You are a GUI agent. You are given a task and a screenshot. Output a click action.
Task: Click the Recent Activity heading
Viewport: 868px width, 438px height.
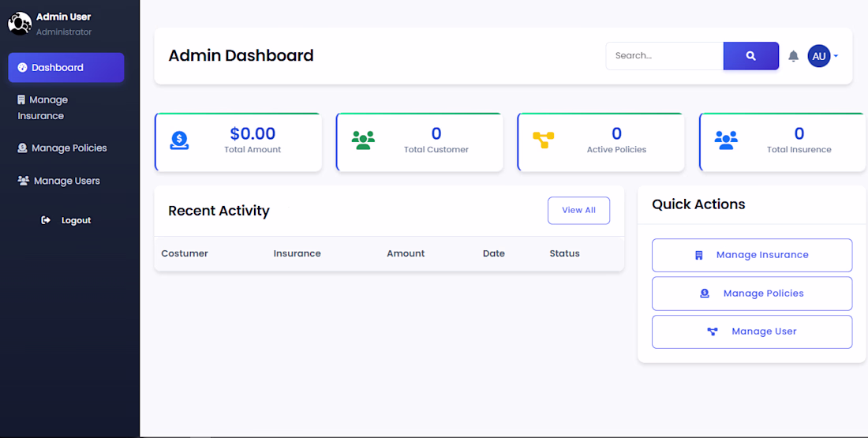click(x=219, y=211)
